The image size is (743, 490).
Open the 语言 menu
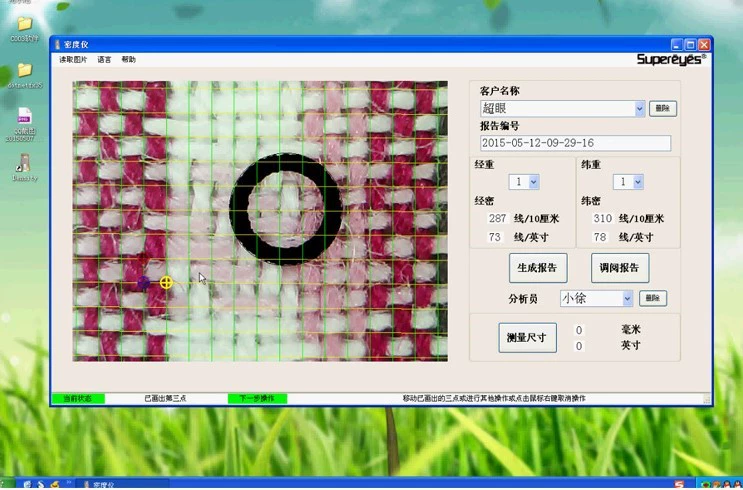(x=104, y=60)
